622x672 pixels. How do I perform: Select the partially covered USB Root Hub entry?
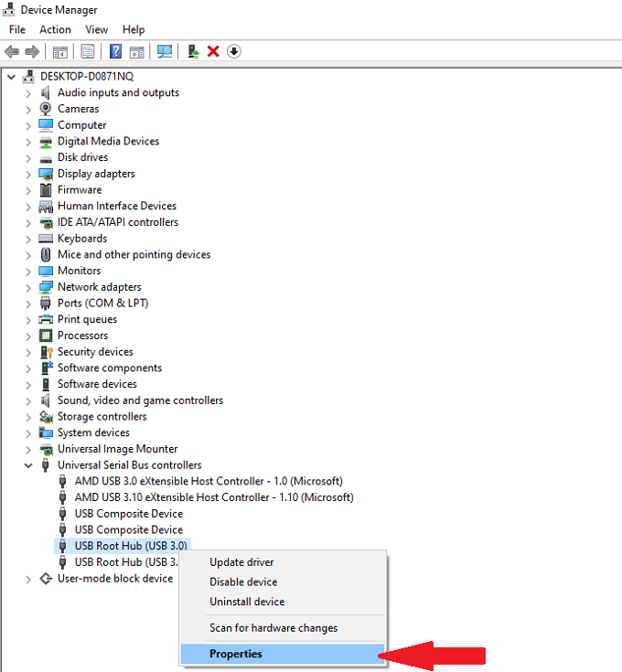point(126,562)
